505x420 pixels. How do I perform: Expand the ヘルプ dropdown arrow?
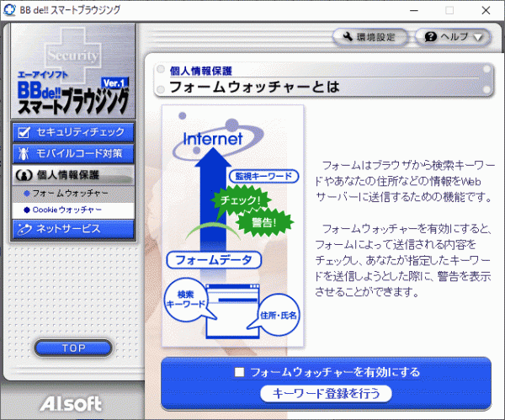pyautogui.click(x=478, y=37)
